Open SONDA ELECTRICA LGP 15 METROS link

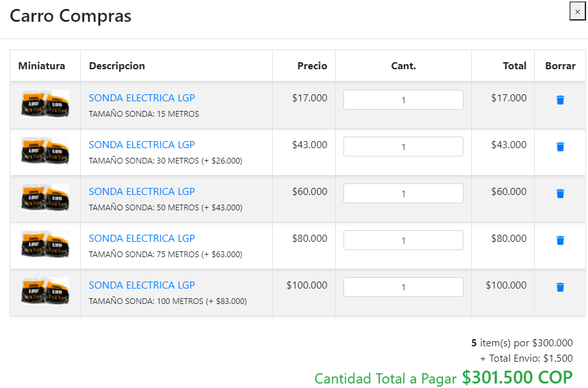click(142, 97)
